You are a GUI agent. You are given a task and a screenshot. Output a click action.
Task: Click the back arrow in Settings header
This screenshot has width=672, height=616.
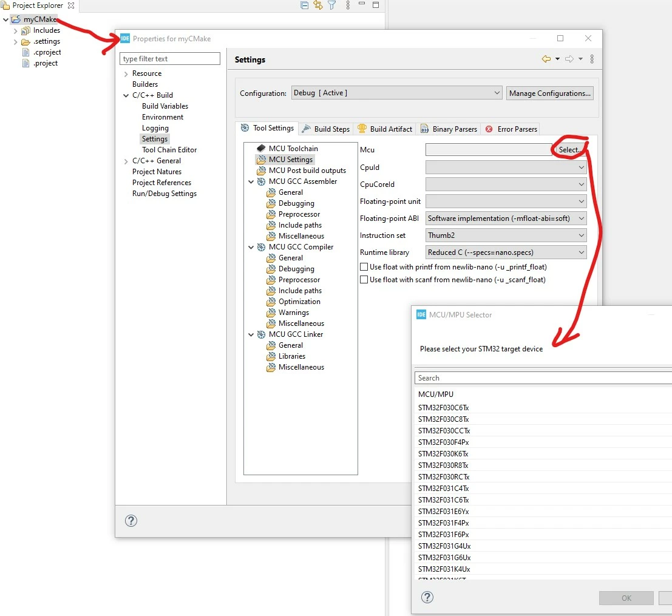tap(546, 59)
